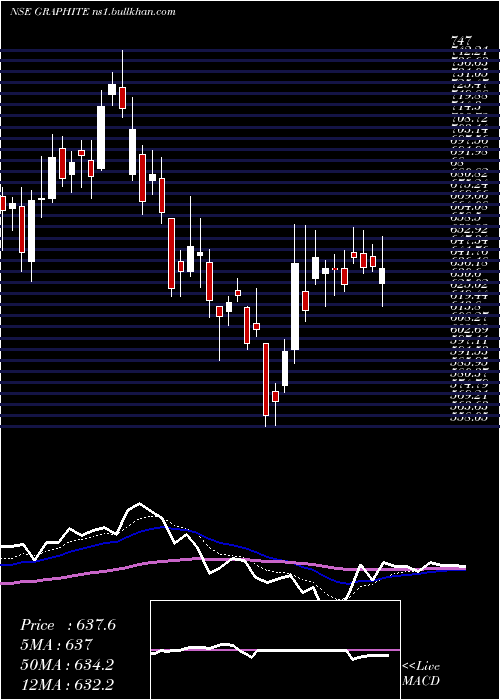
Task: Click the NSE GRAPHITE ns1.bullkhan.com title
Action: point(92,12)
